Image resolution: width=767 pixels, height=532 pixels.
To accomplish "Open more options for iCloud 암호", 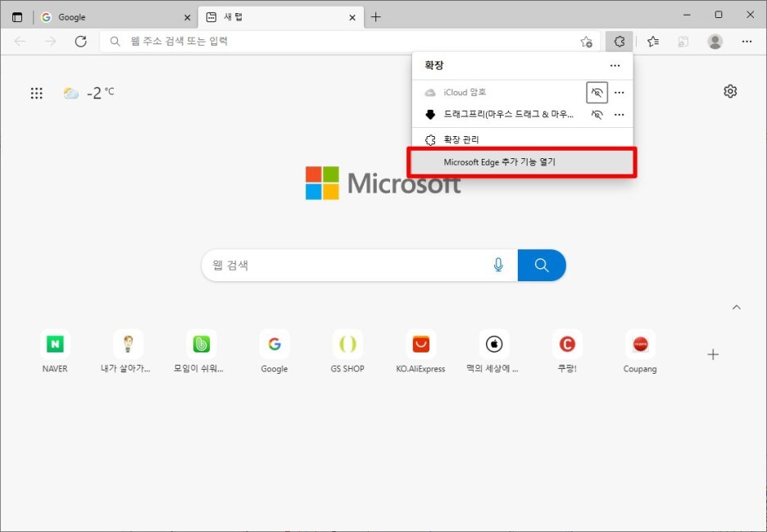I will pyautogui.click(x=619, y=93).
